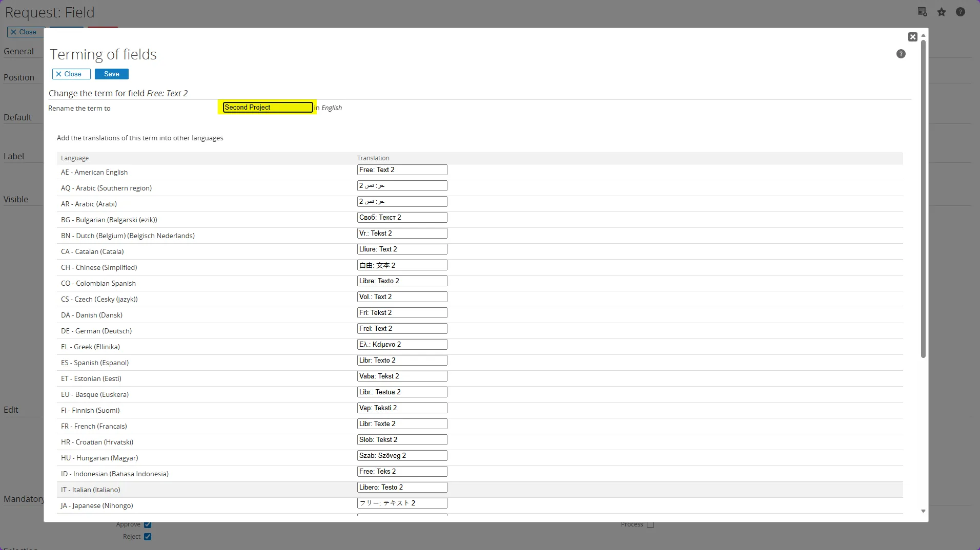Click the Close button behind the dialog
The image size is (980, 550).
pos(25,32)
